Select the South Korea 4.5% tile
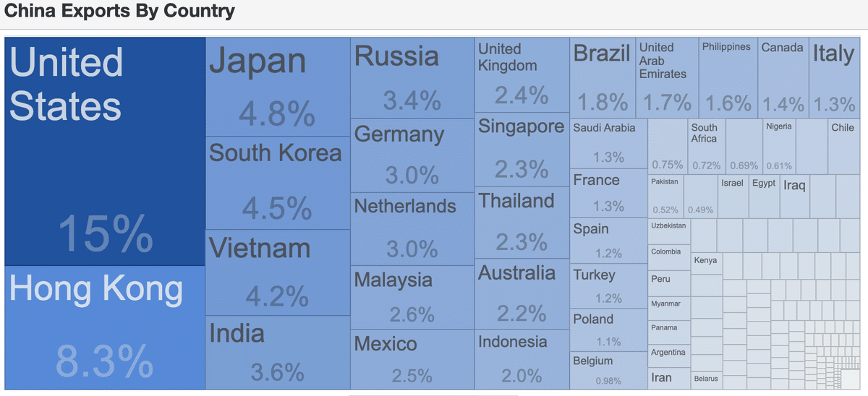The height and width of the screenshot is (396, 868). tap(278, 183)
